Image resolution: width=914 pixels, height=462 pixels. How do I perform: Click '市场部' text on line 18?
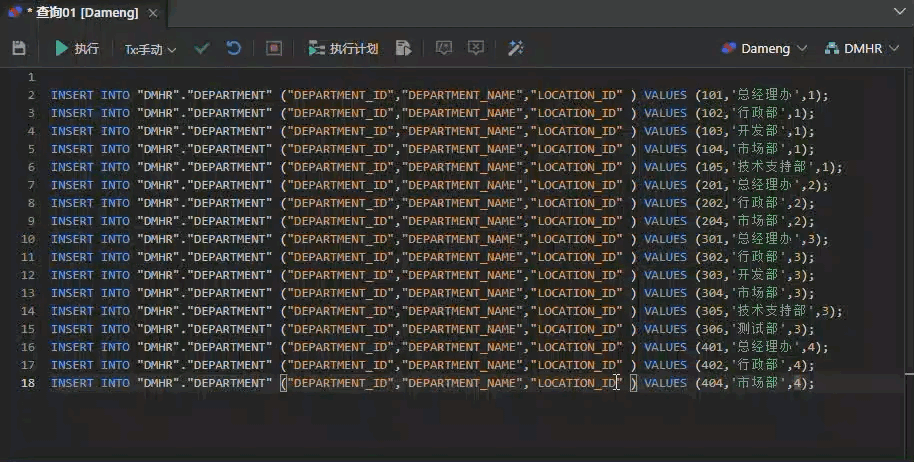pyautogui.click(x=760, y=383)
